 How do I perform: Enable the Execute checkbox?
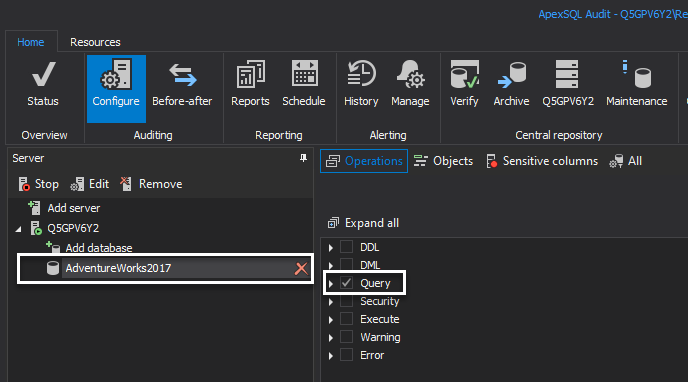click(x=346, y=319)
